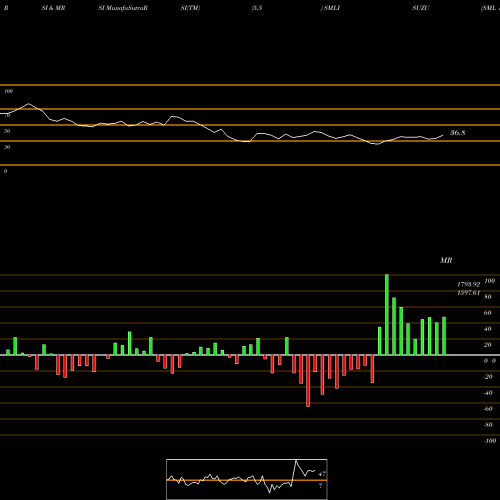This screenshot has width=500, height=500.
Task: Click the RSI value label 36.8
Action: click(458, 133)
